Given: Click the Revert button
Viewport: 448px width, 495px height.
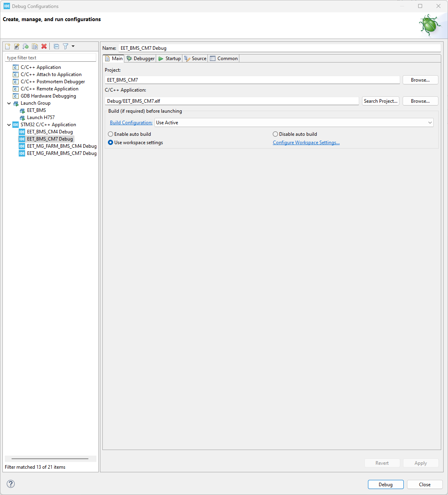Looking at the screenshot, I should tap(382, 463).
